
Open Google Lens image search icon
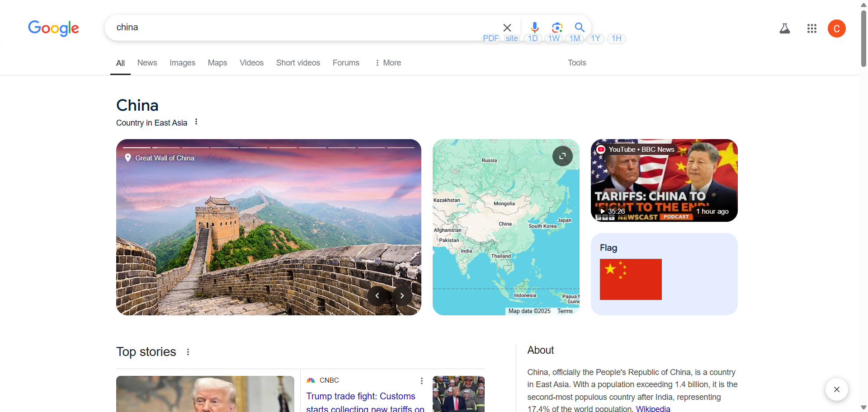(x=557, y=28)
